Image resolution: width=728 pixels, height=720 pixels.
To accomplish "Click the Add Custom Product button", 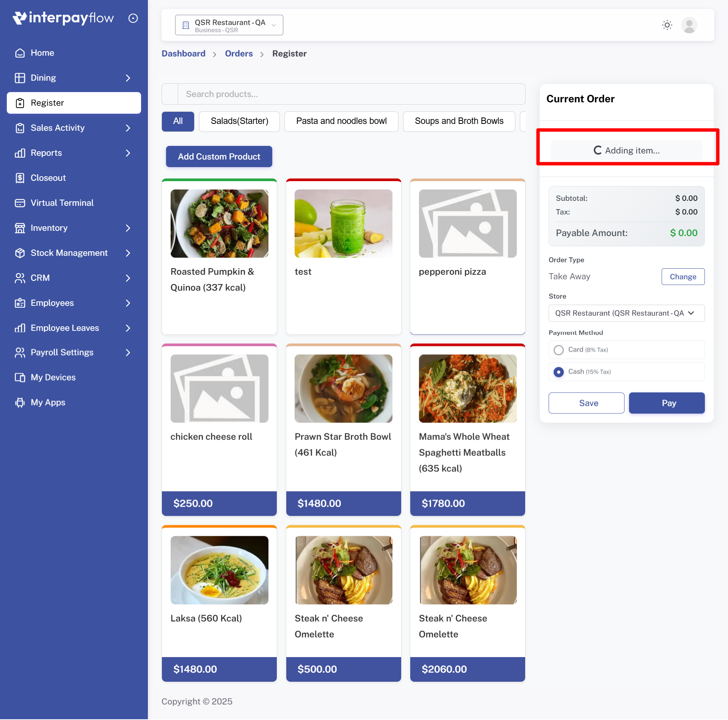I will (219, 157).
